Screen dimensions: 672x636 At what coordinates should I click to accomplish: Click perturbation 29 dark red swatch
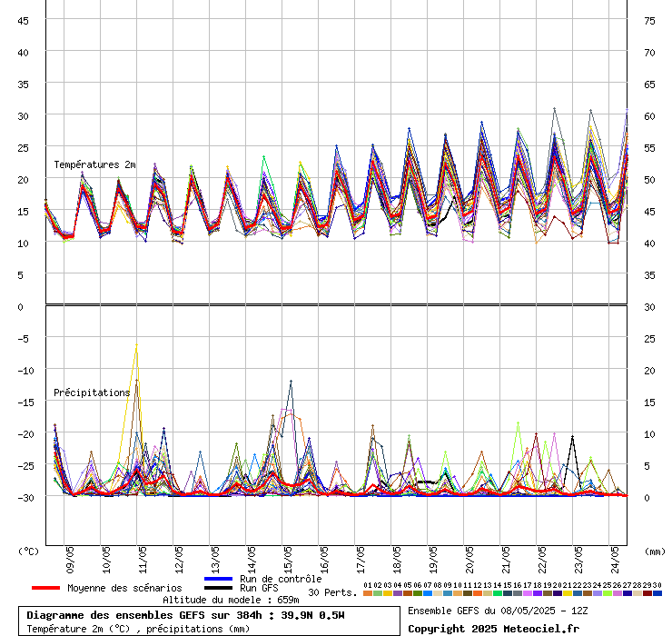[647, 593]
